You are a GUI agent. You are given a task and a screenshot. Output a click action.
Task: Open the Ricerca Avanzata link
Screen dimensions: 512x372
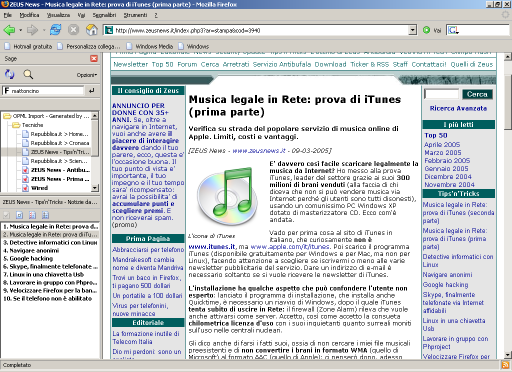(458, 108)
